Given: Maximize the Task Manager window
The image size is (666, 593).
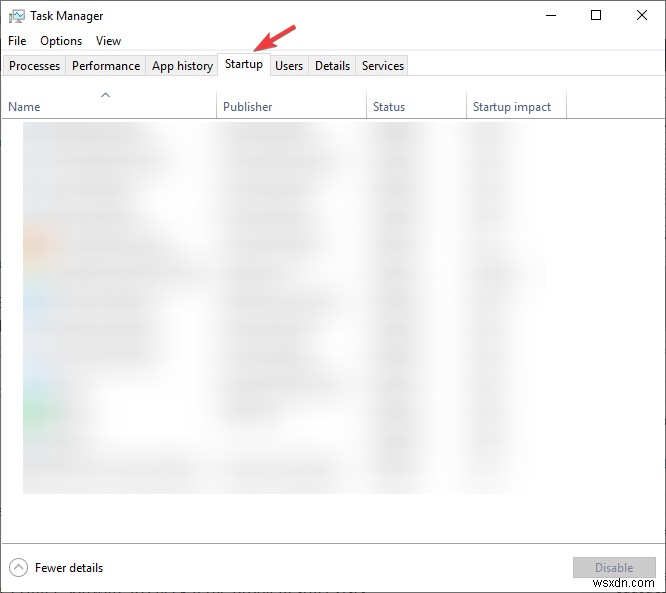Looking at the screenshot, I should pos(596,16).
